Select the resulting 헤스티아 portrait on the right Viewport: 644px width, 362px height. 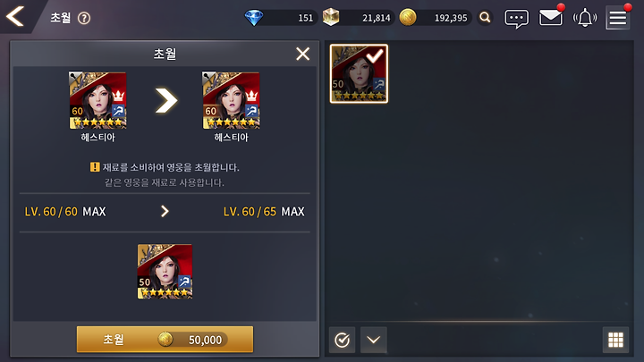(232, 100)
